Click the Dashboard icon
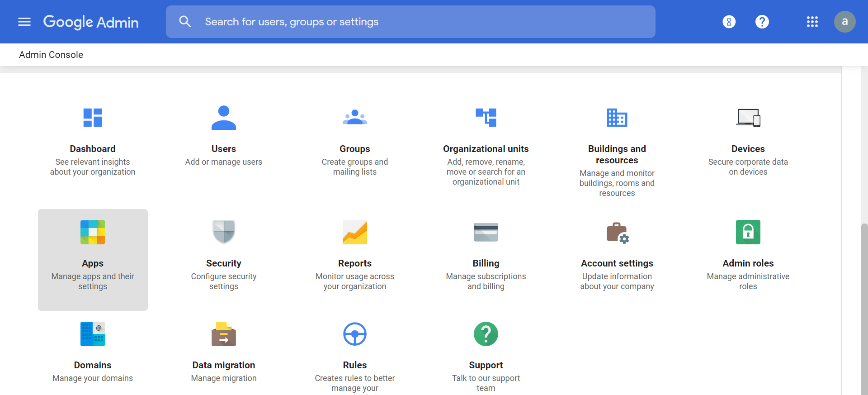868x395 pixels. point(93,118)
